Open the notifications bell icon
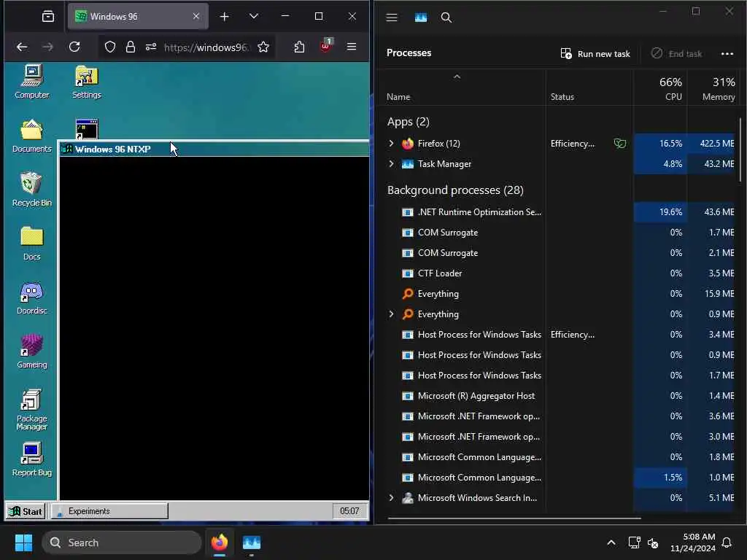747x560 pixels. (727, 542)
